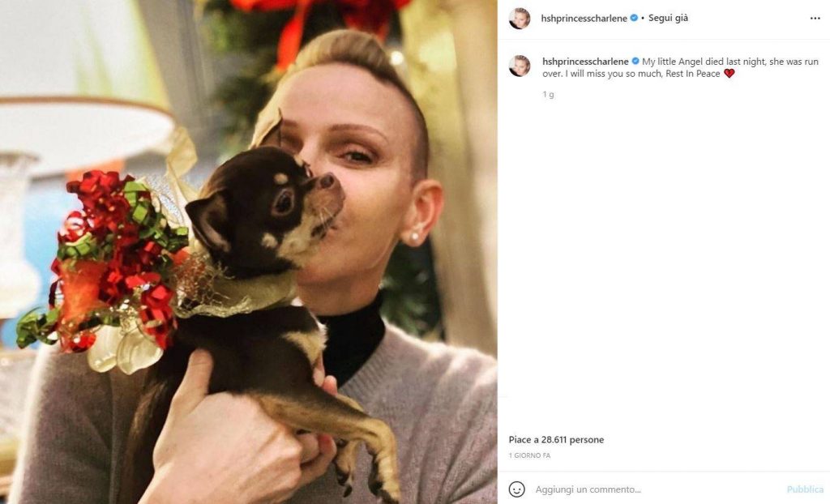Open the hshprincesscharlene profile from the header
This screenshot has height=504, width=830.
[584, 19]
